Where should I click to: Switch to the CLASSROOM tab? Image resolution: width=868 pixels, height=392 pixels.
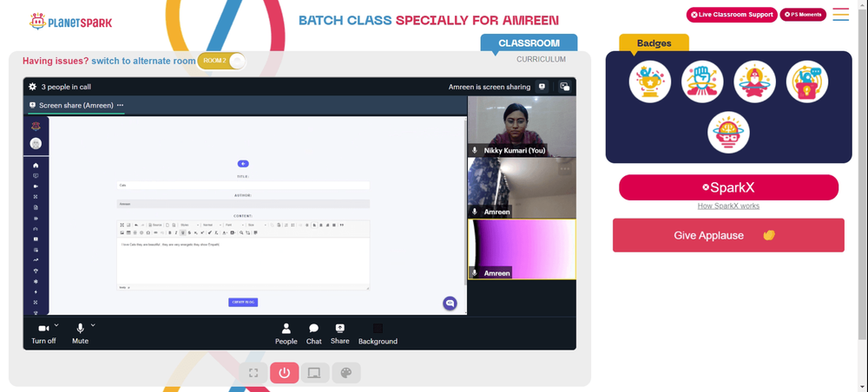529,43
